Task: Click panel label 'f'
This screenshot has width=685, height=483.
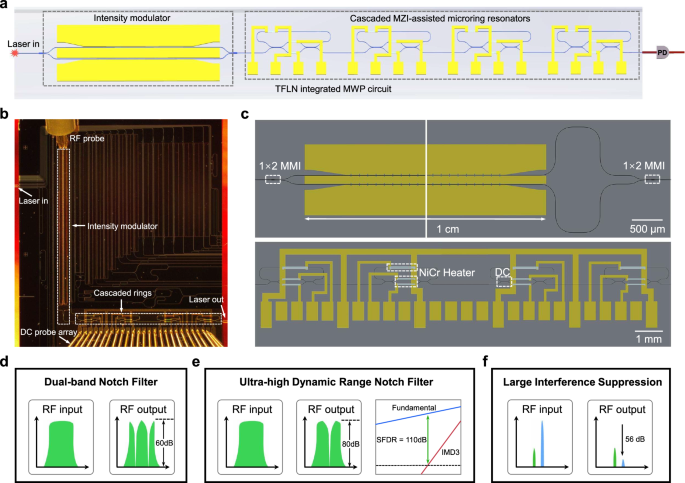Action: (x=485, y=362)
